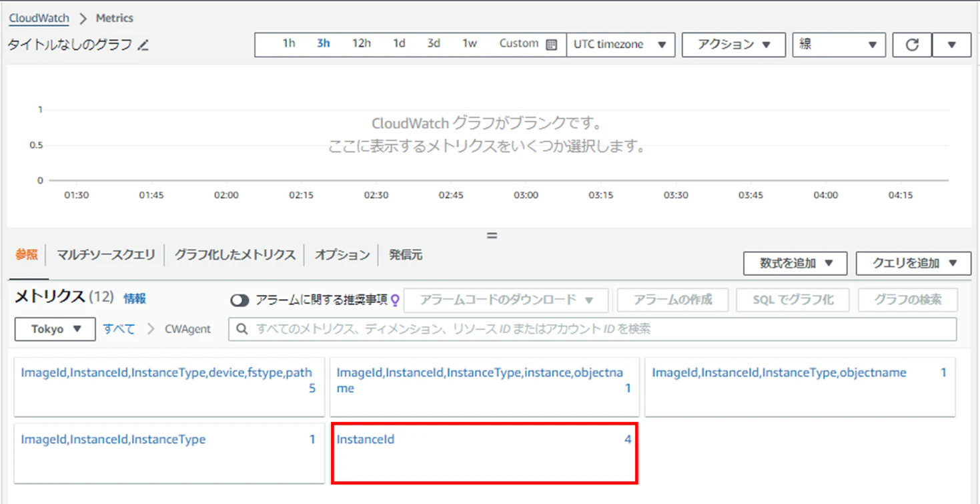Toggle the alarm recommendations switch
The image size is (980, 504).
coord(239,300)
